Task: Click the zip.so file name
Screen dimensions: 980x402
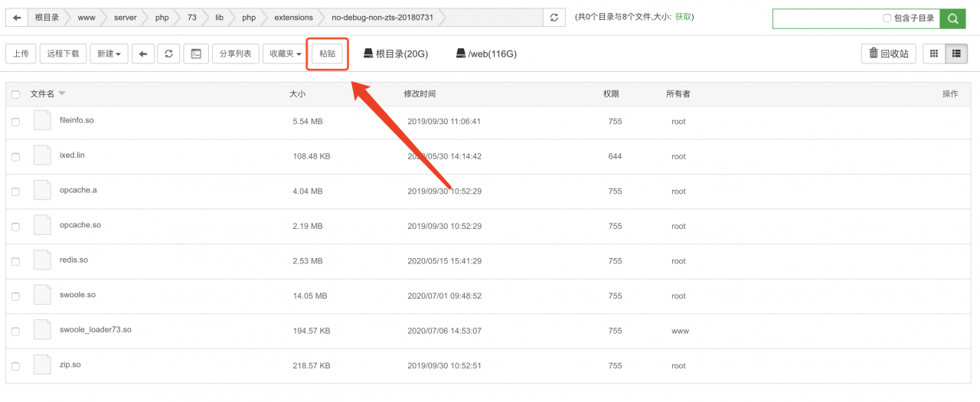Action: pos(70,364)
